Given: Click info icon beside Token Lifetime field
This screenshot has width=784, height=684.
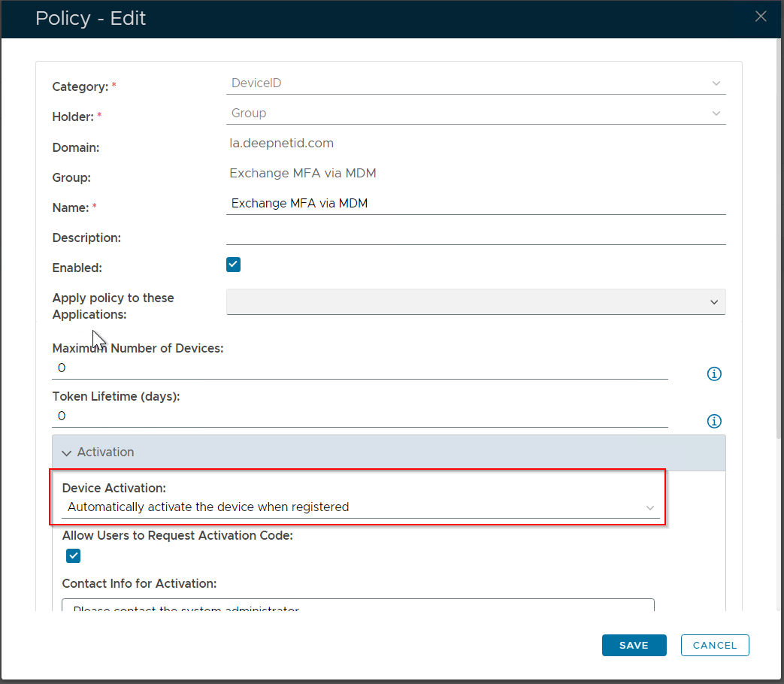Looking at the screenshot, I should [x=714, y=422].
